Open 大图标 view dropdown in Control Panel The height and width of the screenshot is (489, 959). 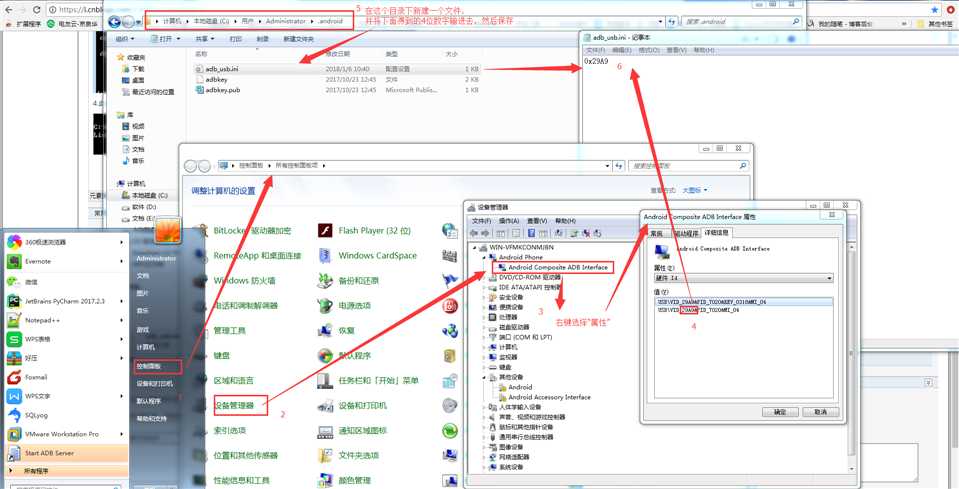click(694, 190)
